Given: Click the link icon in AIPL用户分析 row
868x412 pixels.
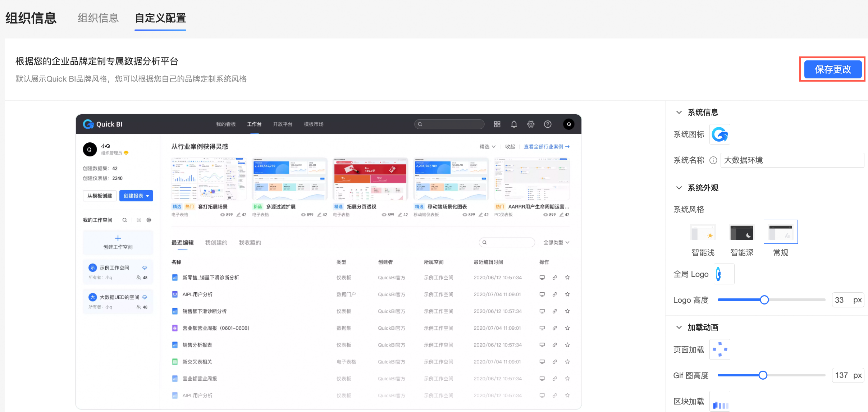Looking at the screenshot, I should point(555,294).
